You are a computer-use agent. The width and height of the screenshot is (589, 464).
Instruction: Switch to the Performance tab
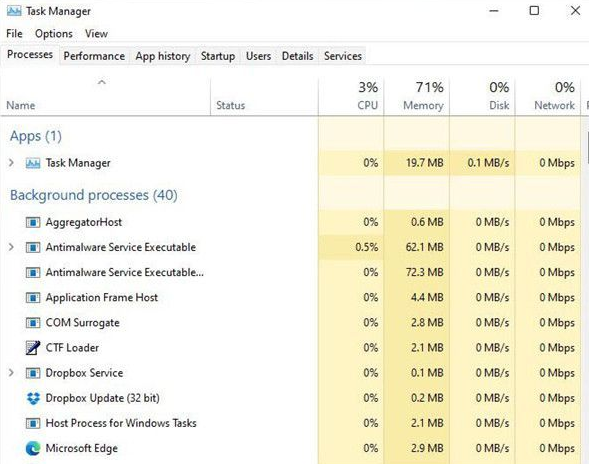94,56
